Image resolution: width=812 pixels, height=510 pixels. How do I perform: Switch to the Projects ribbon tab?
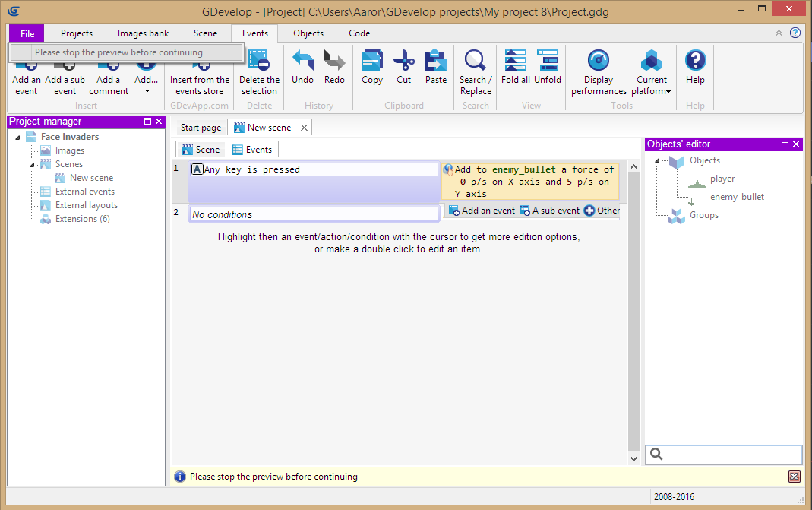(x=77, y=33)
